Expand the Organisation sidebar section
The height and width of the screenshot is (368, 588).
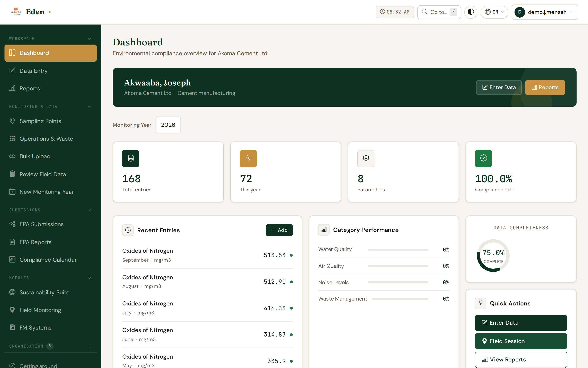pyautogui.click(x=51, y=346)
